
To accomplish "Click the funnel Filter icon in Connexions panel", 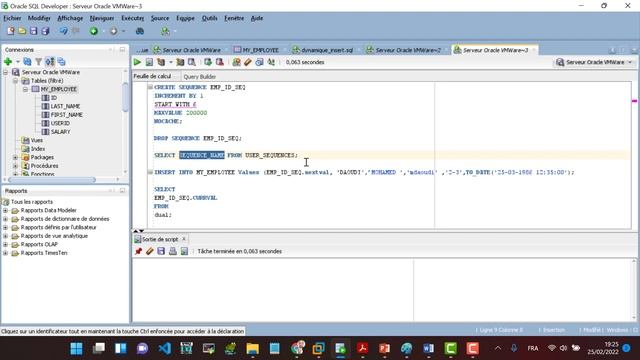I will pyautogui.click(x=38, y=62).
